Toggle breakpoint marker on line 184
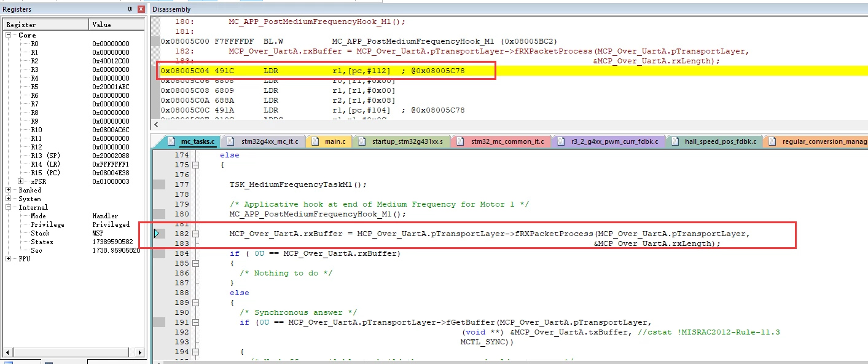The image size is (868, 364). (159, 253)
